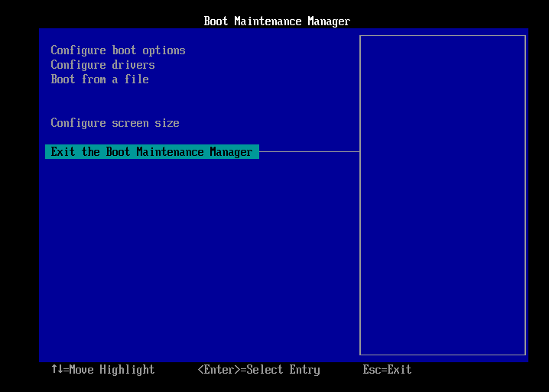Open Configure boot options
Screen dimensions: 549x392
118,50
